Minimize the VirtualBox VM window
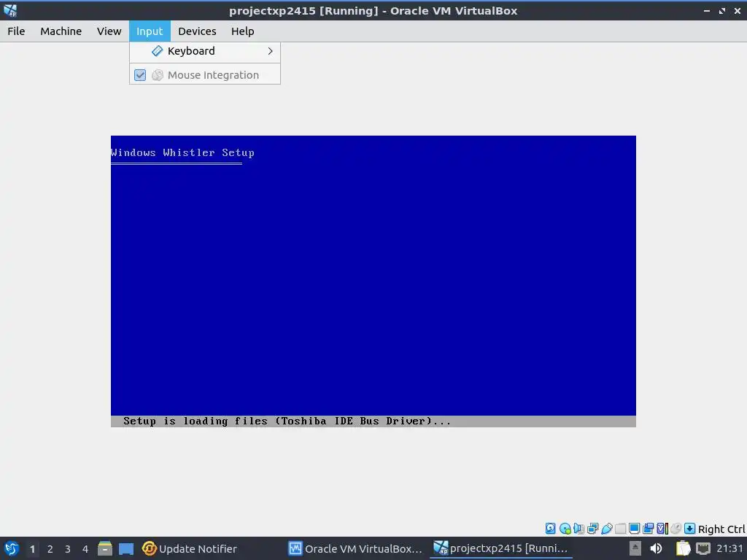This screenshot has height=560, width=747. tap(706, 10)
